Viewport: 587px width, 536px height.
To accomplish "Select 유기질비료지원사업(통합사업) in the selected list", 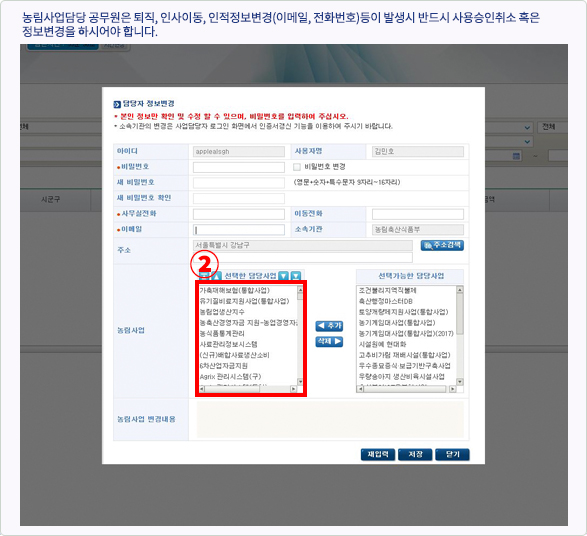I will coord(244,301).
